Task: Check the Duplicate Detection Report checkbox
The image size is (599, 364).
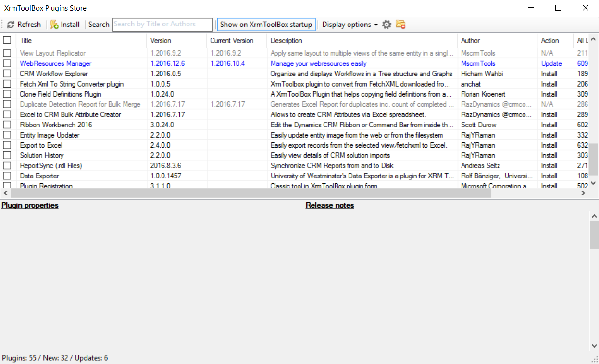Action: pos(7,104)
